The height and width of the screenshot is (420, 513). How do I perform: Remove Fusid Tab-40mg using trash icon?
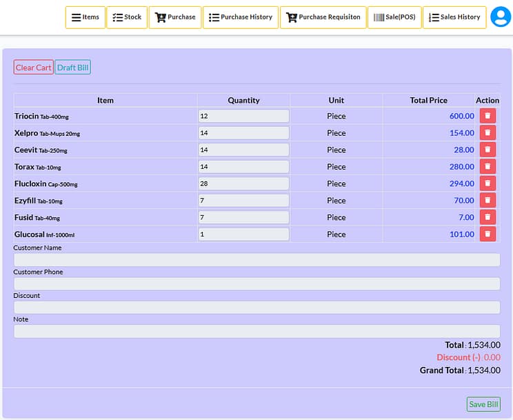click(x=487, y=217)
